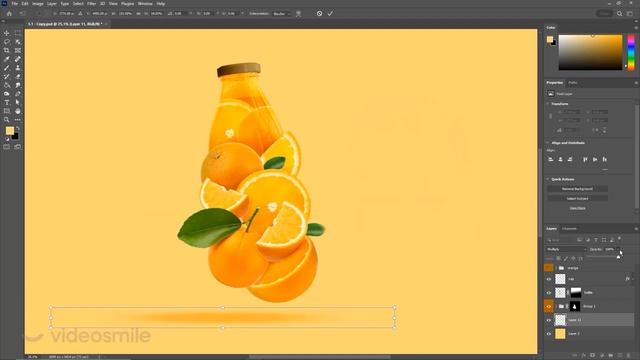This screenshot has height=360, width=640.
Task: Collapse the Quick Actions section
Action: pos(548,179)
